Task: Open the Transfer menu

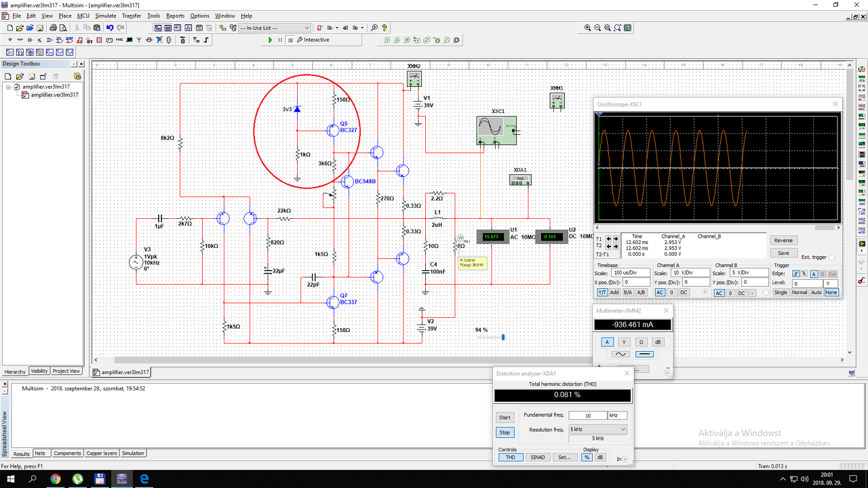Action: point(132,16)
